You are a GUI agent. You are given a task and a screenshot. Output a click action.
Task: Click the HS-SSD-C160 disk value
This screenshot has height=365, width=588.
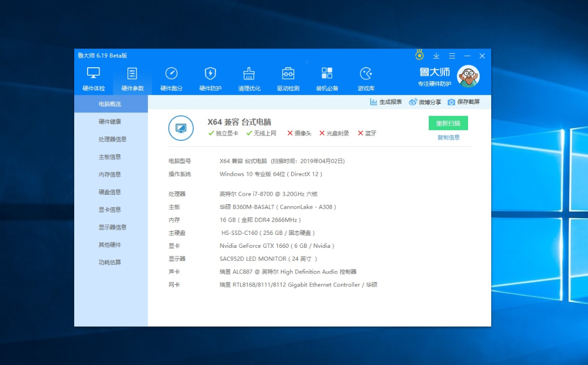coord(268,233)
